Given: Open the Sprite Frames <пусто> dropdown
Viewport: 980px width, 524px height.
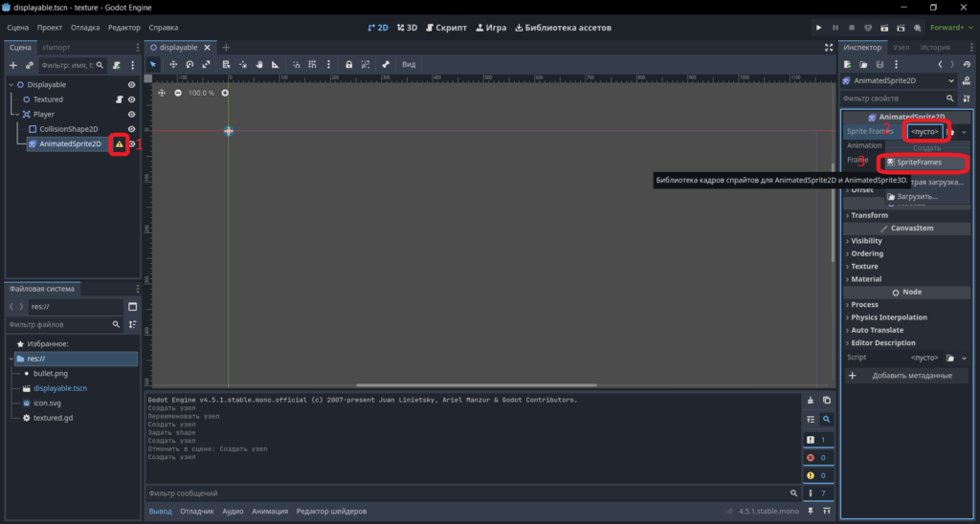Looking at the screenshot, I should [925, 132].
